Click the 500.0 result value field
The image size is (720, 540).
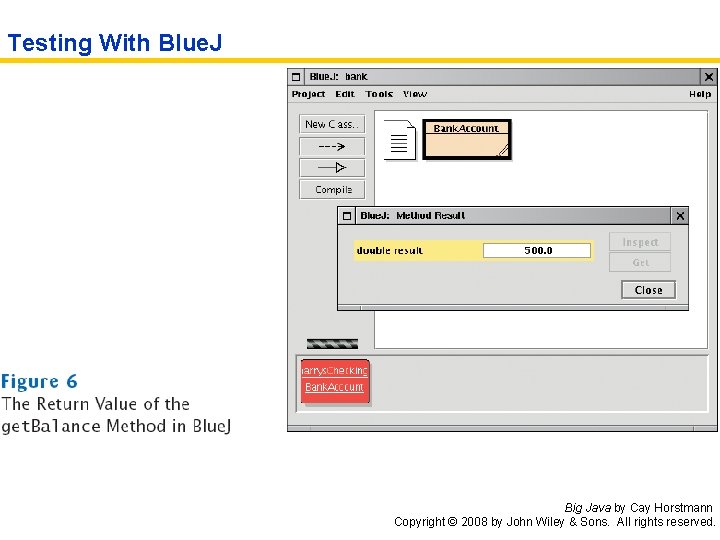coord(537,250)
